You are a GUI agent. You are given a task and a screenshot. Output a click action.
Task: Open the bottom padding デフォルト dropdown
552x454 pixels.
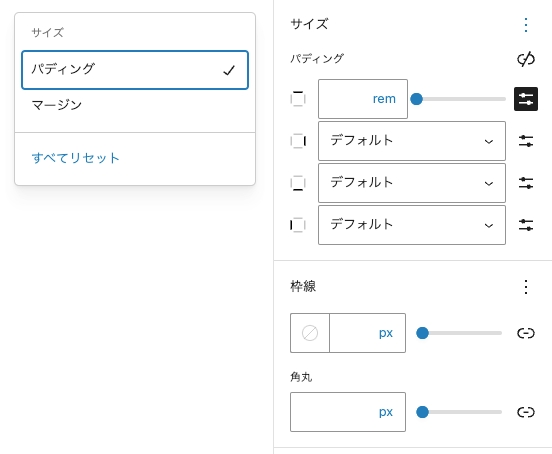click(412, 183)
